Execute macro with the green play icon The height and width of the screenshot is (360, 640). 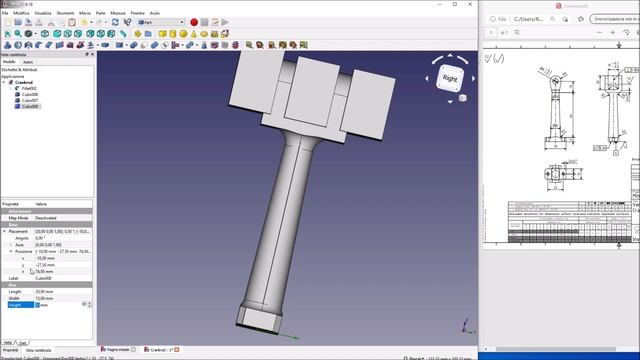coord(225,22)
